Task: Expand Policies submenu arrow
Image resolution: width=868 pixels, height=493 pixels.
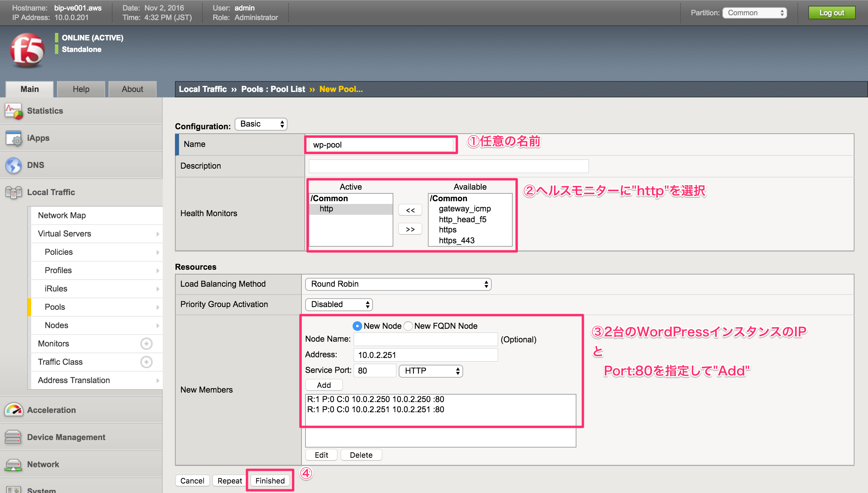Action: [158, 252]
